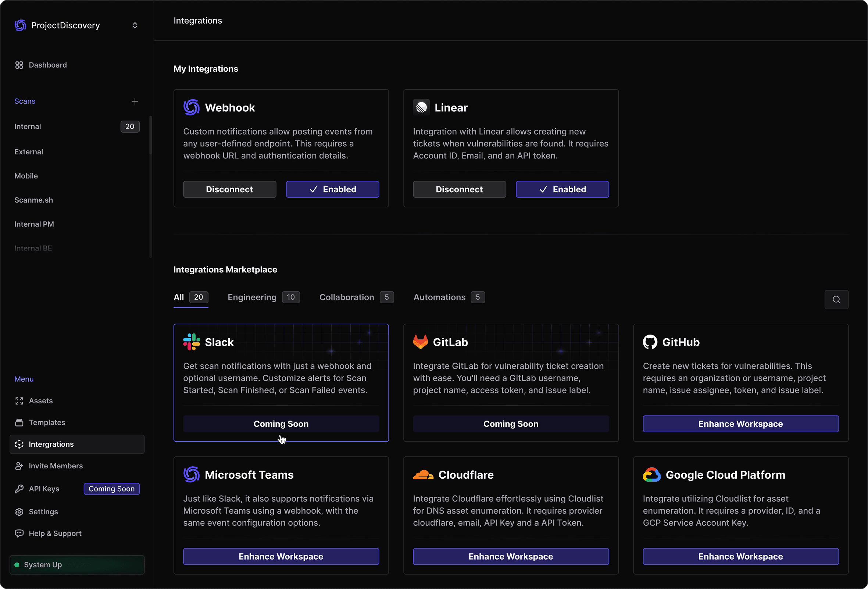Click the API Keys menu label

44,489
